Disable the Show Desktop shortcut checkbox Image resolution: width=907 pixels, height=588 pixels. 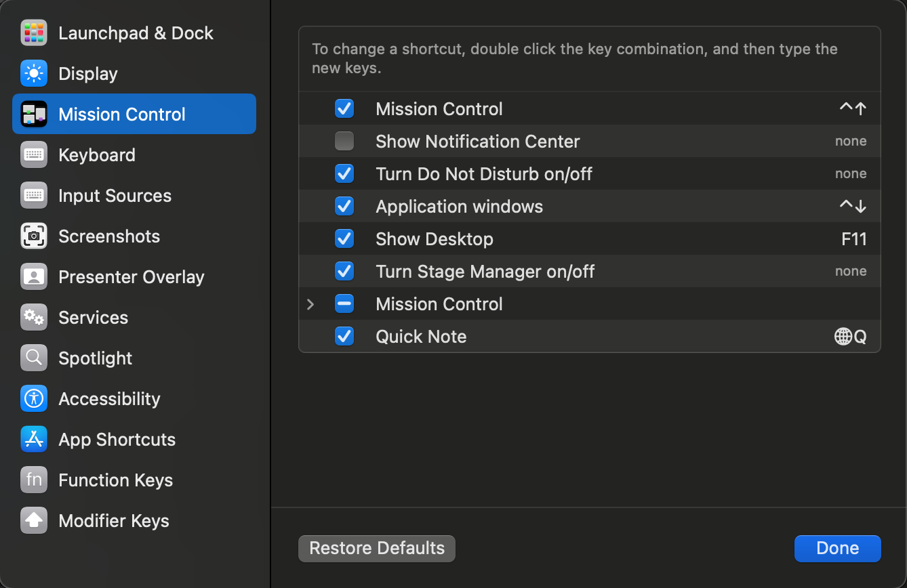(344, 238)
